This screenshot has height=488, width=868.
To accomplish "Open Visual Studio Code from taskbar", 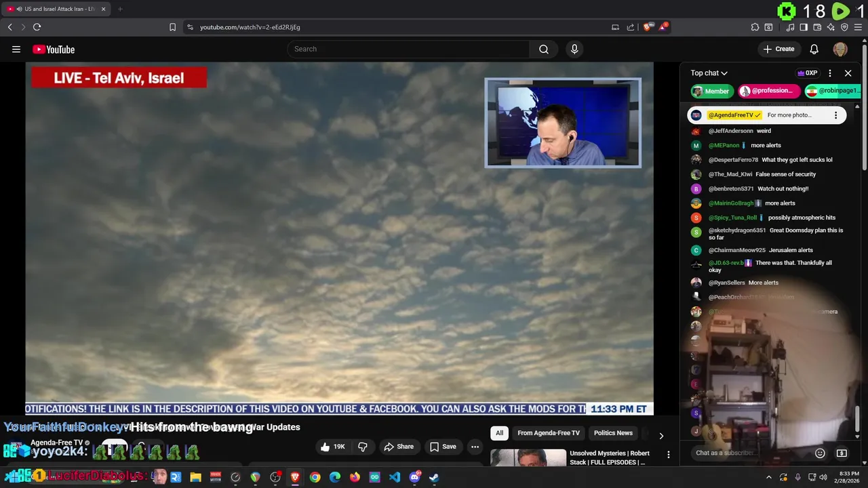I will pyautogui.click(x=395, y=477).
